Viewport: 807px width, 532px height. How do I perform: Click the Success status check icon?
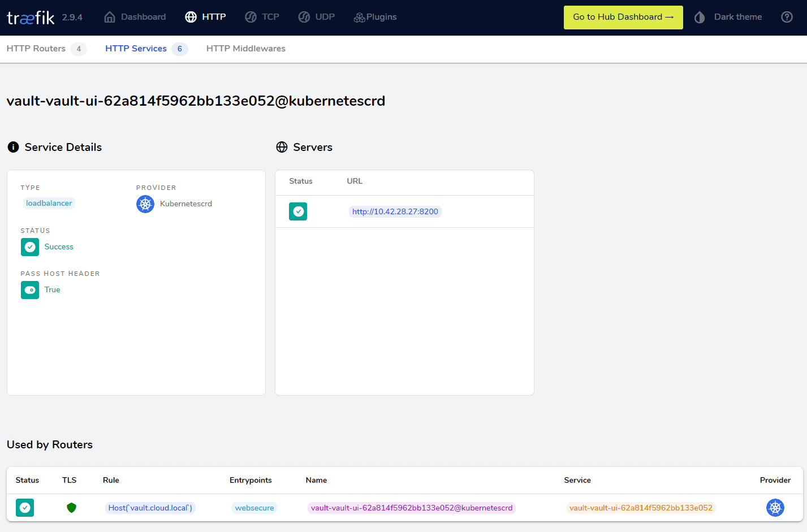30,247
